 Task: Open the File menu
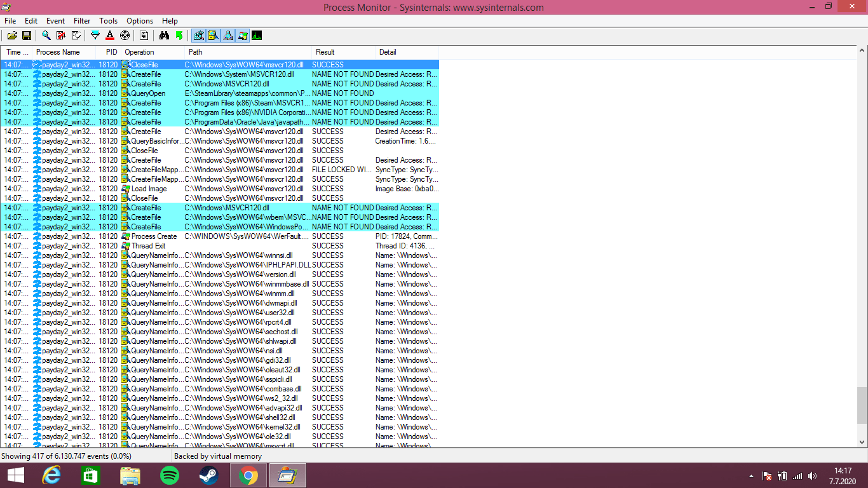[x=10, y=21]
